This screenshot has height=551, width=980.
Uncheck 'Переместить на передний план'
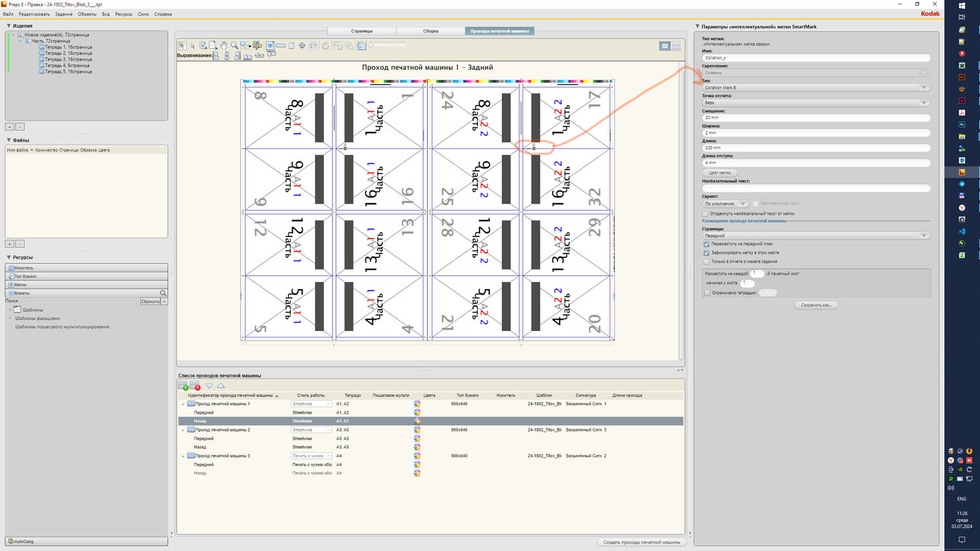(x=706, y=244)
